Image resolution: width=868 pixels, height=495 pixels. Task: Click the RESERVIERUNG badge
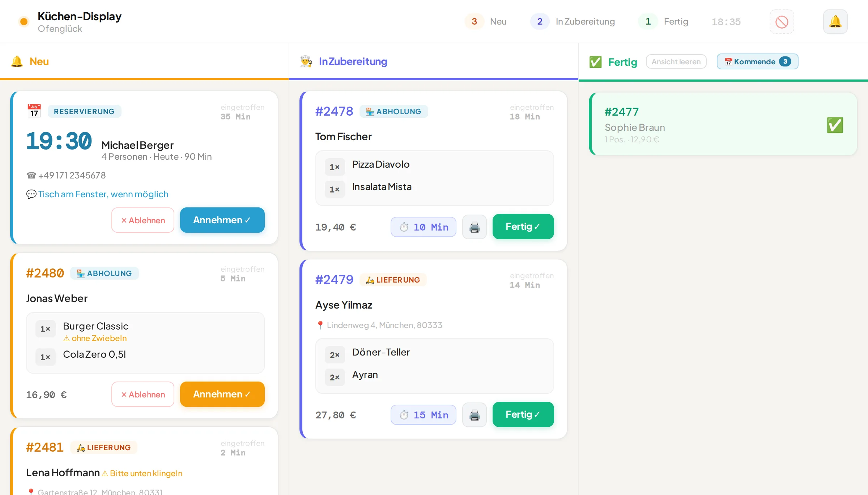click(84, 111)
